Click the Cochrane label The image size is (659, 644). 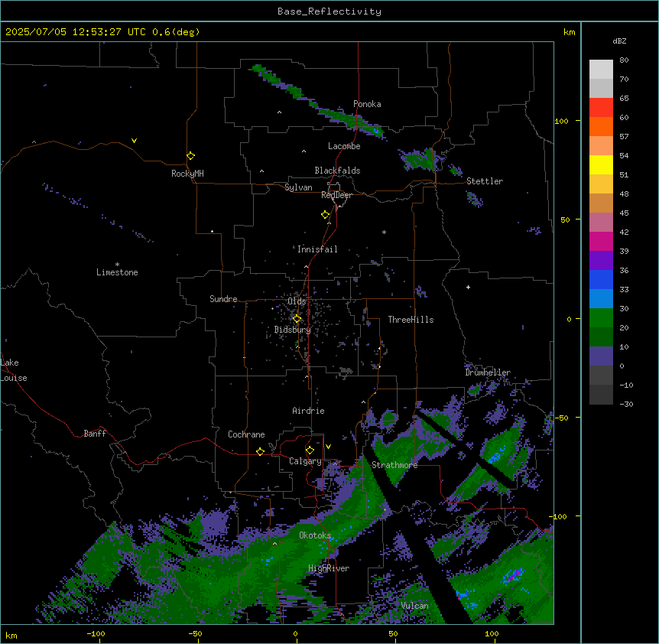pyautogui.click(x=246, y=434)
